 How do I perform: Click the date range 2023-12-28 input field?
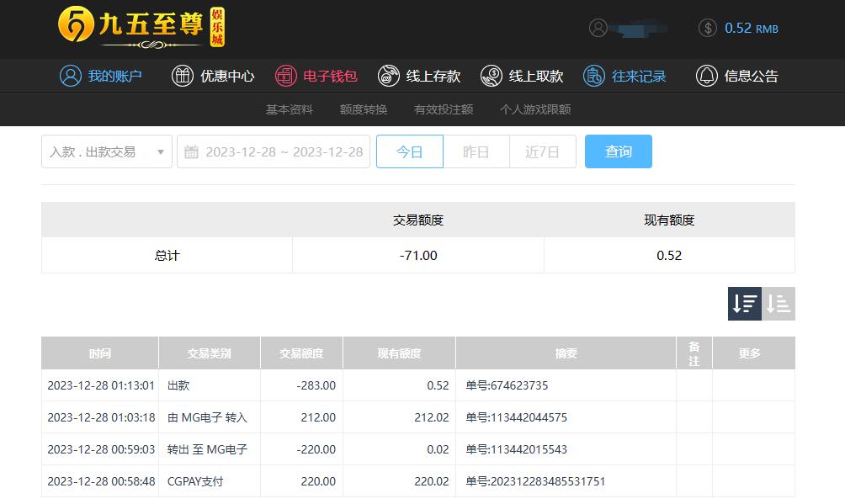(x=274, y=151)
